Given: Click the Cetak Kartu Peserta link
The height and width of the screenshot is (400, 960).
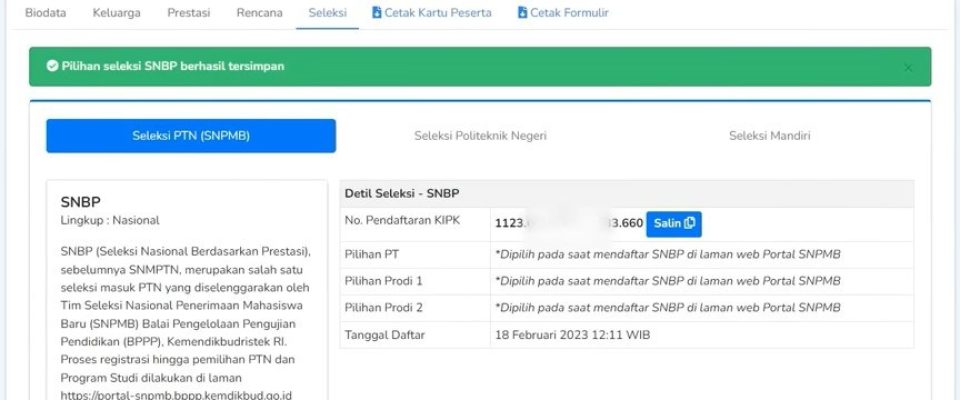Looking at the screenshot, I should click(432, 12).
